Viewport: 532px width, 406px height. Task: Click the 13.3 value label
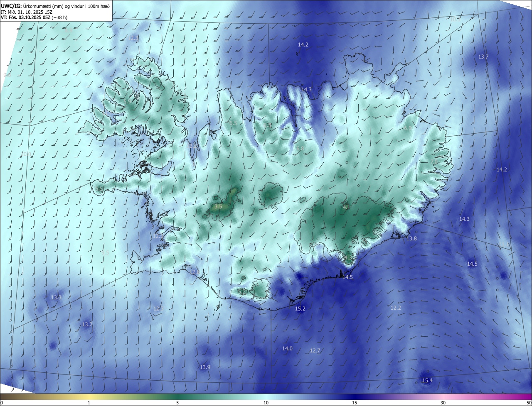(x=56, y=297)
